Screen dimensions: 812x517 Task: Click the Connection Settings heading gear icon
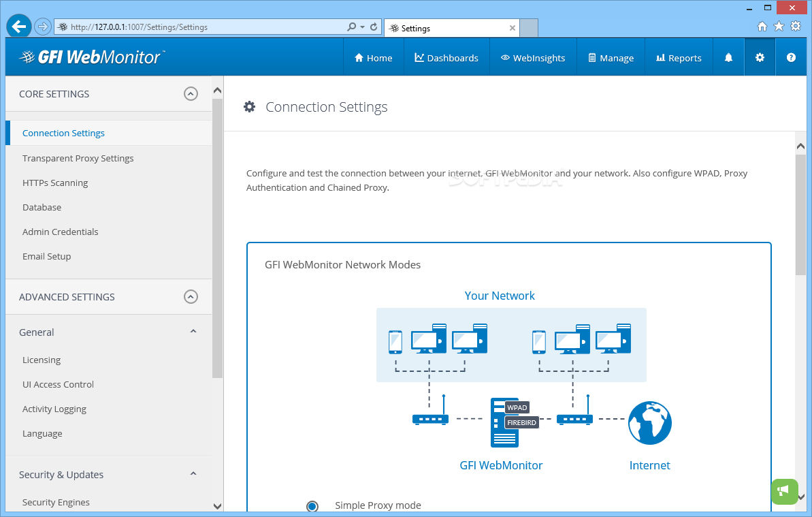(250, 107)
